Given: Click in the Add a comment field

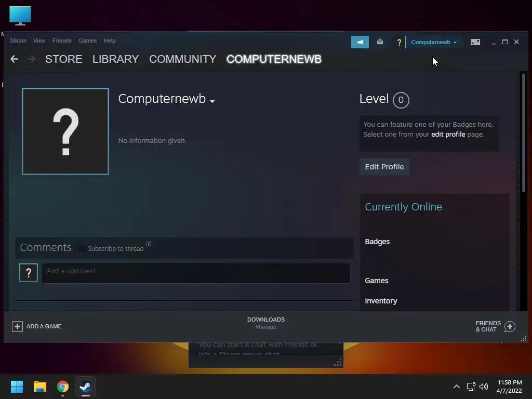Looking at the screenshot, I should click(x=196, y=273).
